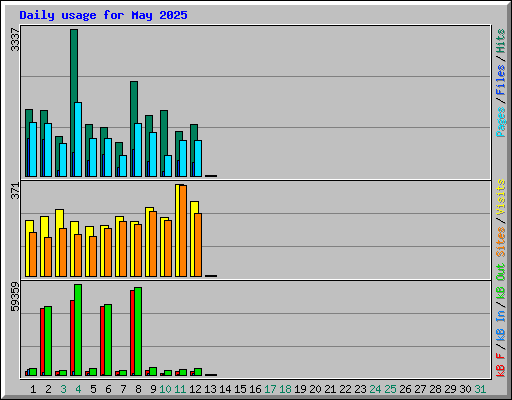Click the 'Files' legend label
Image resolution: width=512 pixels, height=400 pixels.
pos(500,80)
